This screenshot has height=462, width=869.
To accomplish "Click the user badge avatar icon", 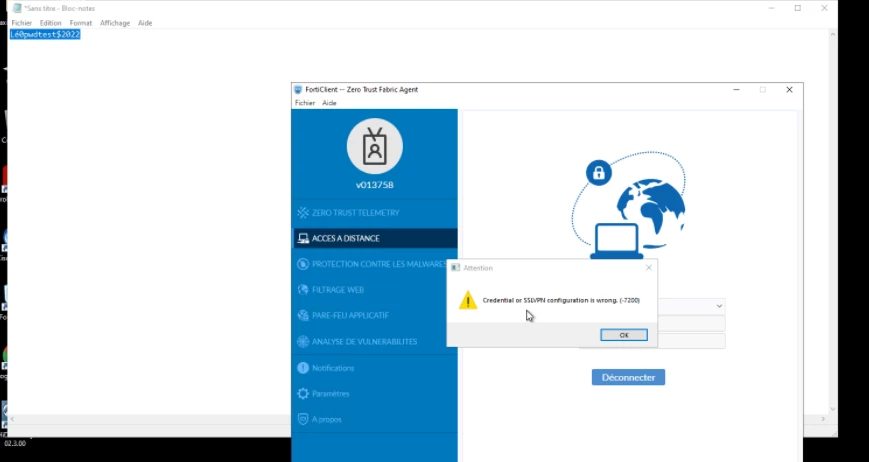I will [x=375, y=146].
